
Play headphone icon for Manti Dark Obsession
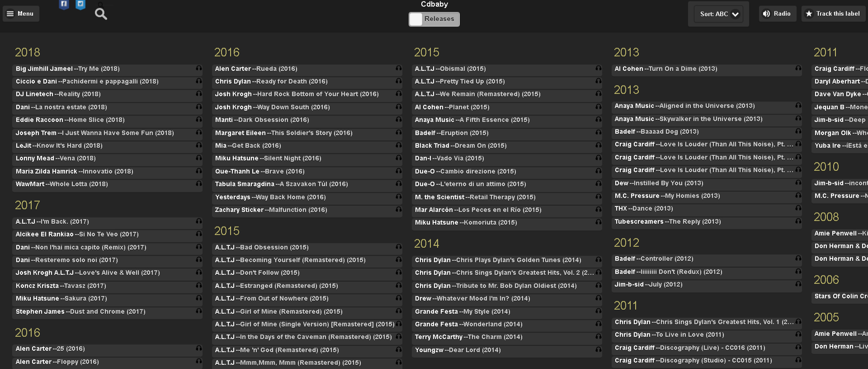[x=399, y=119]
